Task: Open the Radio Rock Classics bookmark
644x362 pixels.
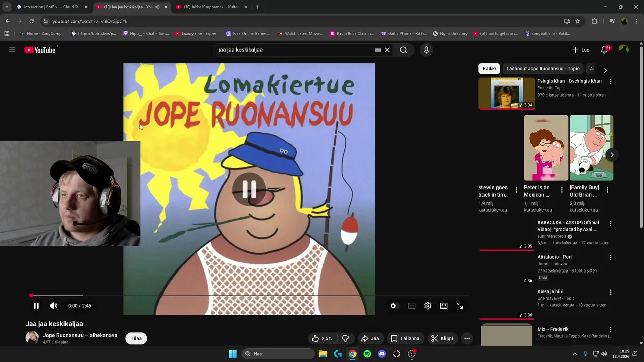Action: [352, 34]
